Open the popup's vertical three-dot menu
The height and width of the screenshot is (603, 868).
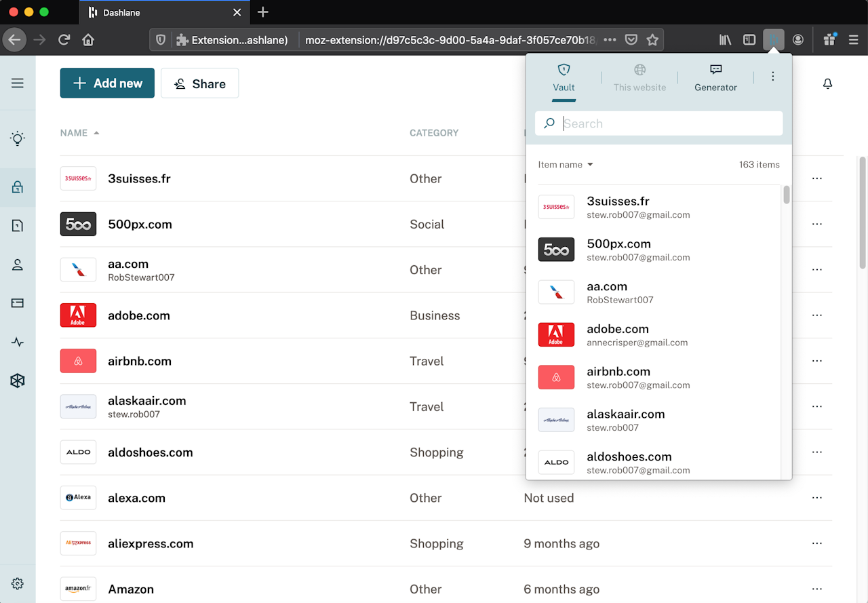tap(773, 77)
